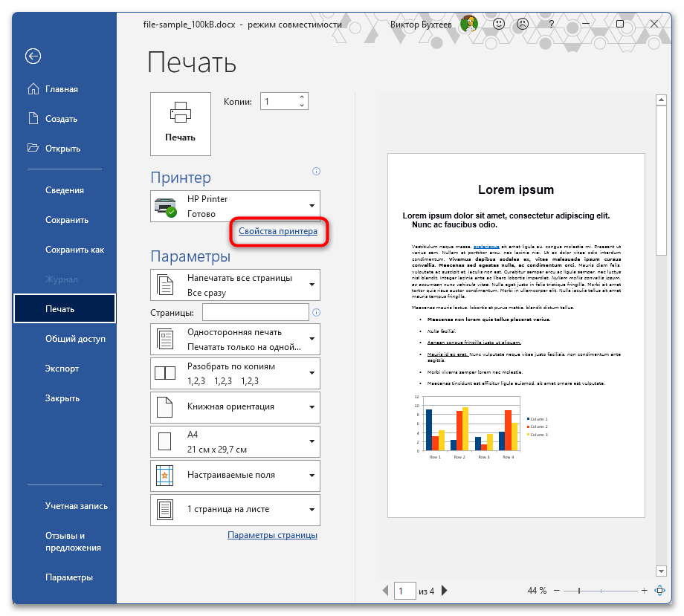Choose Сохранить как in the sidebar
Screen dimensions: 684x616
65,250
